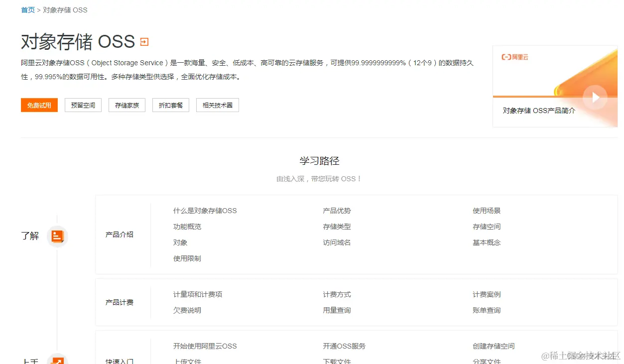The image size is (624, 364).
Task: Open the 用量查询 link
Action: tap(337, 310)
